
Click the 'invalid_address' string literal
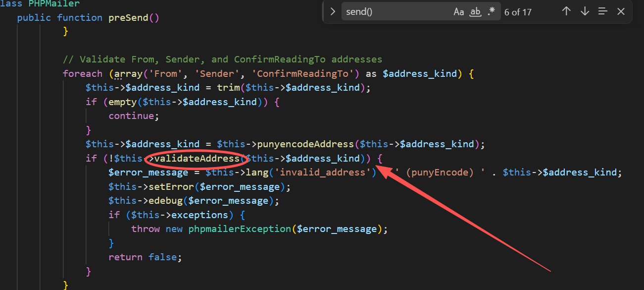click(x=323, y=173)
